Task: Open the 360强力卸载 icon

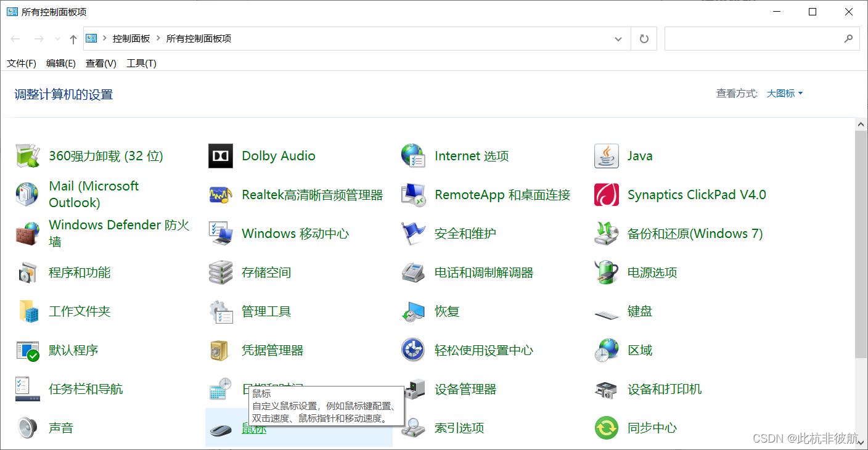Action: point(28,156)
